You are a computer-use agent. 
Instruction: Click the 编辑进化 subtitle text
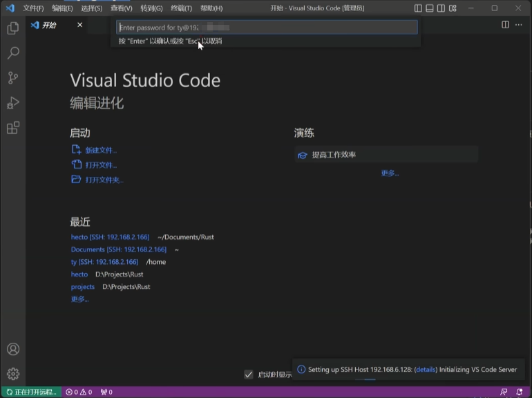(x=97, y=103)
